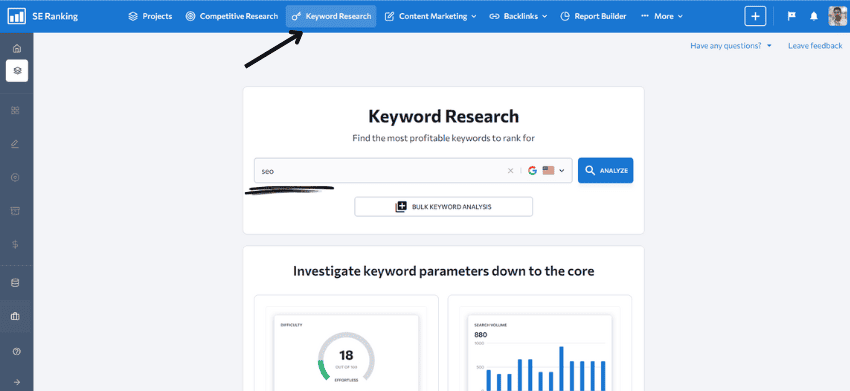Click the dollar sign sidebar icon

click(15, 245)
